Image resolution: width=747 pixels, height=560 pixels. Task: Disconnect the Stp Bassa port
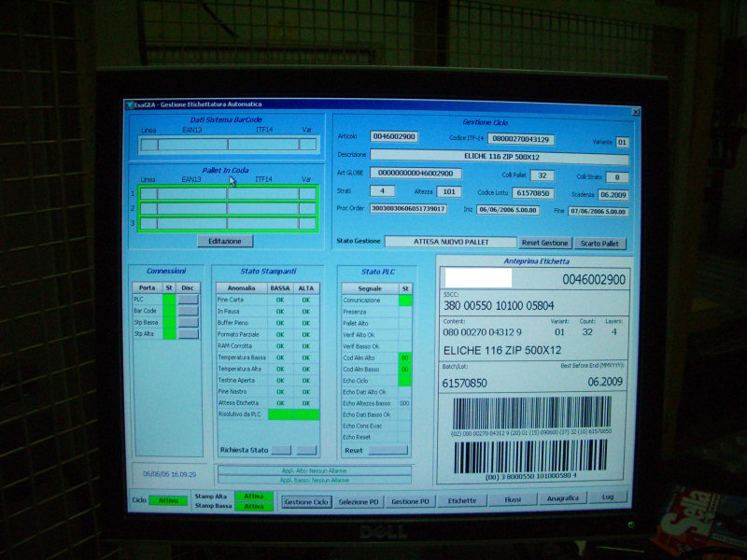pos(188,322)
